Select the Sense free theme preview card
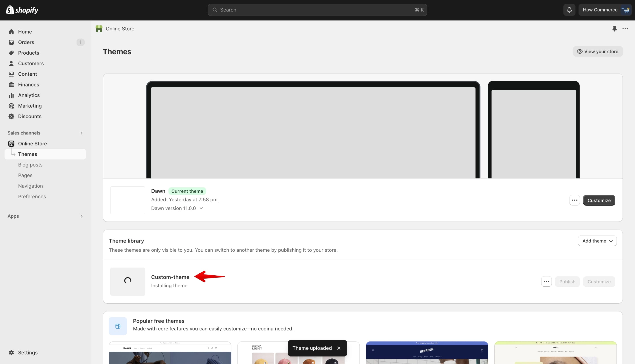The image size is (635, 364). coord(555,353)
